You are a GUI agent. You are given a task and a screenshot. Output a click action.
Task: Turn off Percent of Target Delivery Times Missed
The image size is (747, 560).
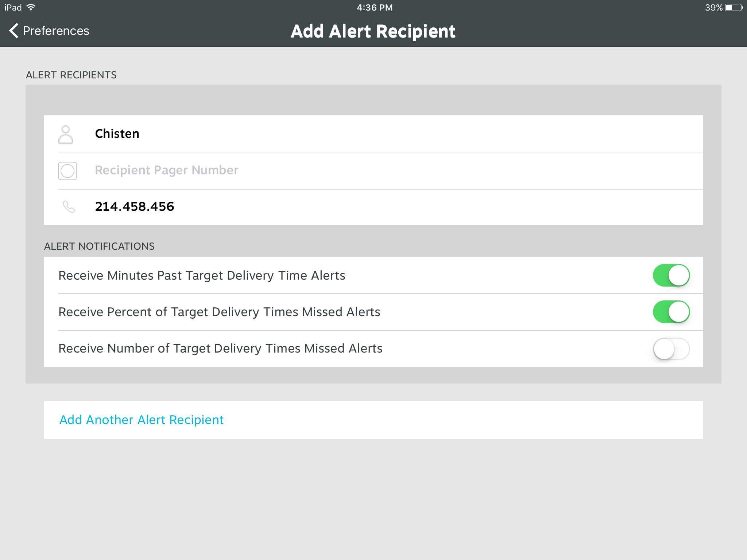pyautogui.click(x=671, y=312)
